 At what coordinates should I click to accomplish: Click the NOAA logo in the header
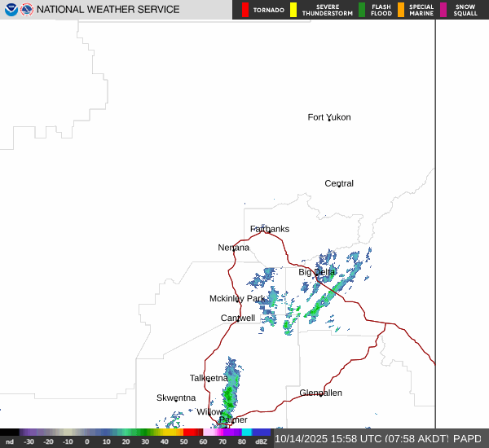11,10
